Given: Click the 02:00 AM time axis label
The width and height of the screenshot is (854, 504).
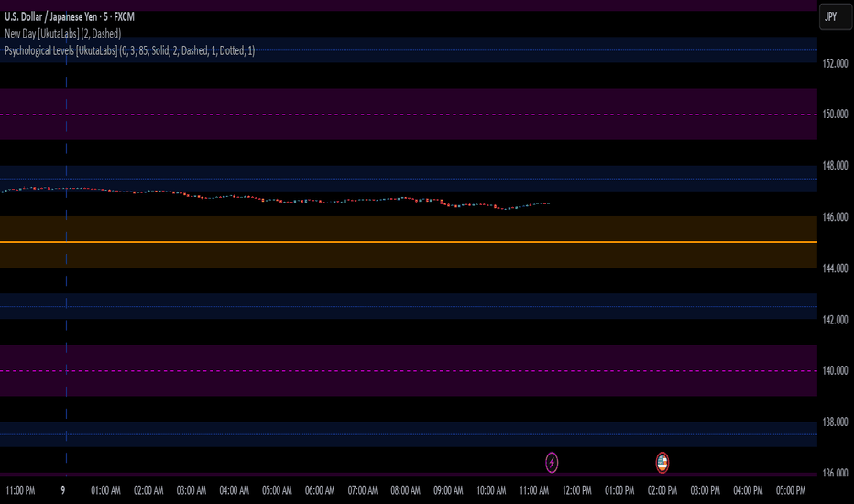Looking at the screenshot, I should point(148,490).
